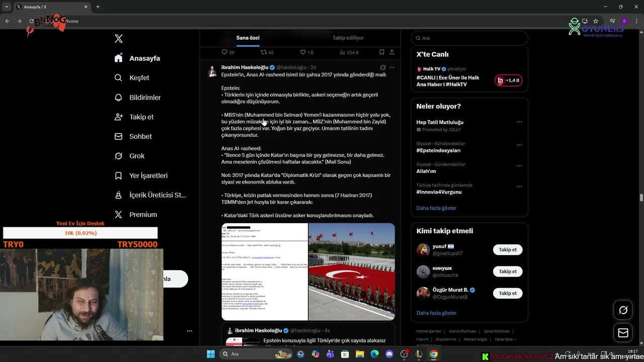
Task: Open Microsoft Edge from taskbar
Action: point(374,354)
